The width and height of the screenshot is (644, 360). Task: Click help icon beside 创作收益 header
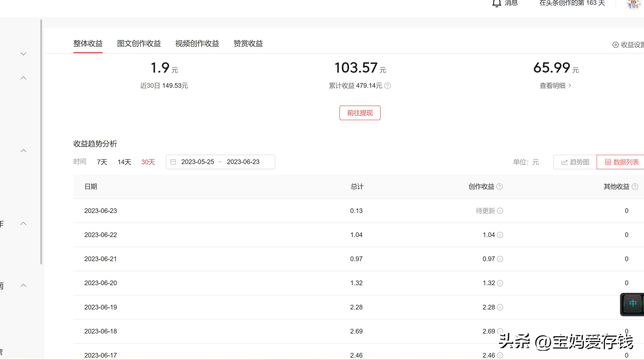tap(499, 187)
